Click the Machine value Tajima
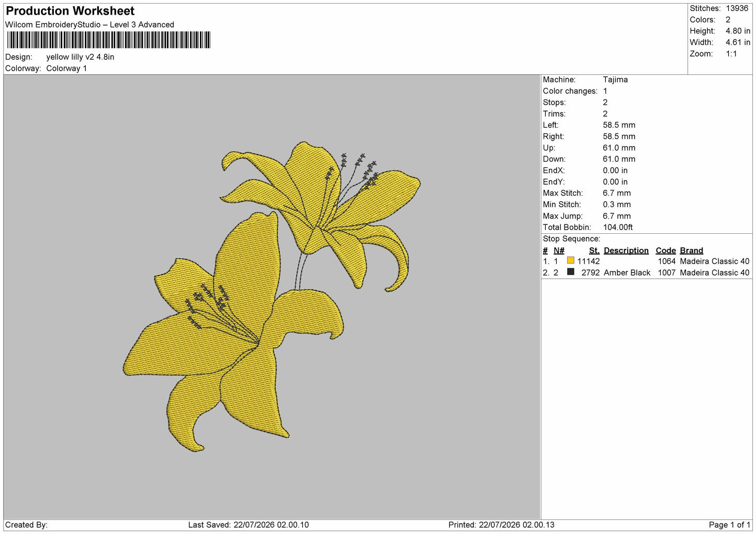The image size is (756, 534). pos(615,79)
